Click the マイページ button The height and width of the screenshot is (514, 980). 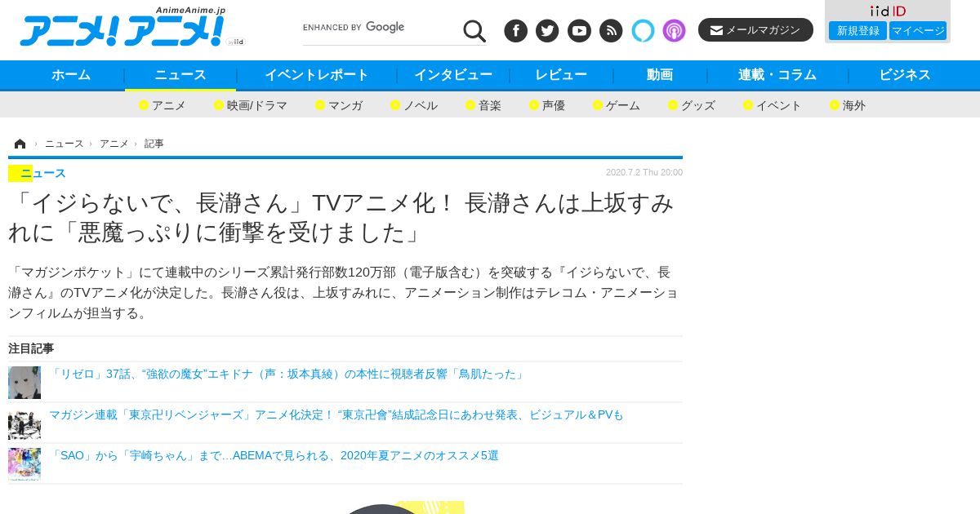(x=918, y=31)
